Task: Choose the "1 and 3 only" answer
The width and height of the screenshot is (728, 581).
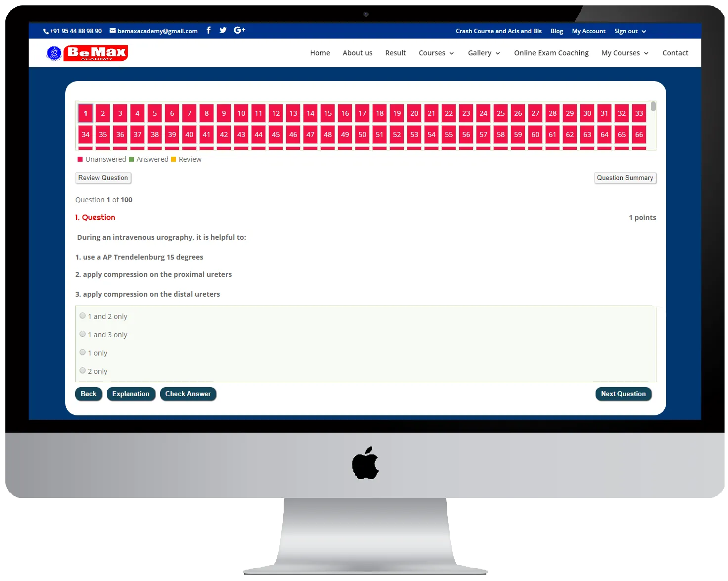Action: point(83,334)
